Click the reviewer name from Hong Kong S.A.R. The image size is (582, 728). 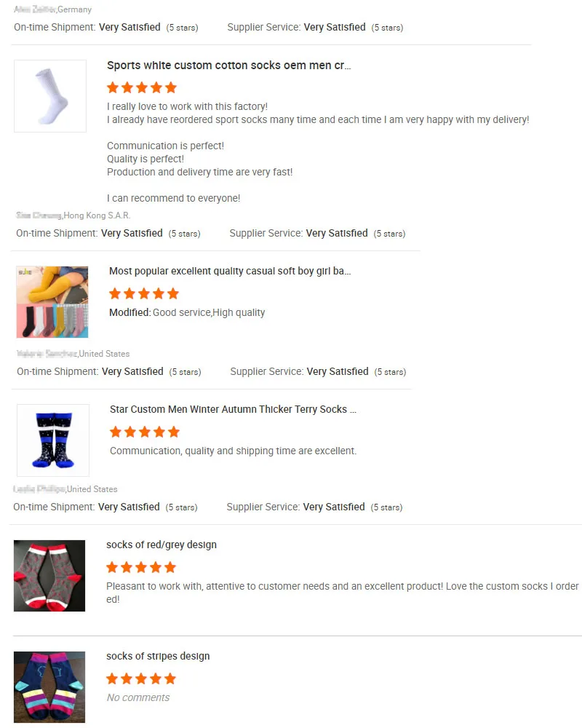(x=39, y=215)
